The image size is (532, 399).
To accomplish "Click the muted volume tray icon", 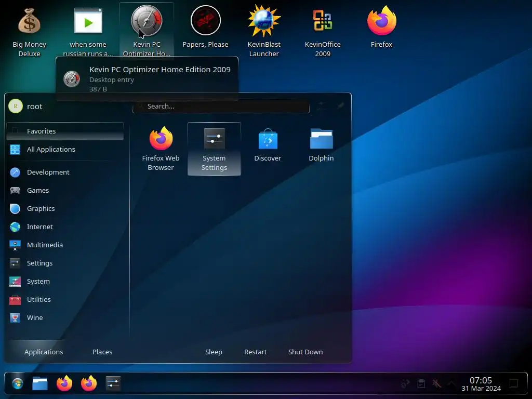I will [x=436, y=384].
